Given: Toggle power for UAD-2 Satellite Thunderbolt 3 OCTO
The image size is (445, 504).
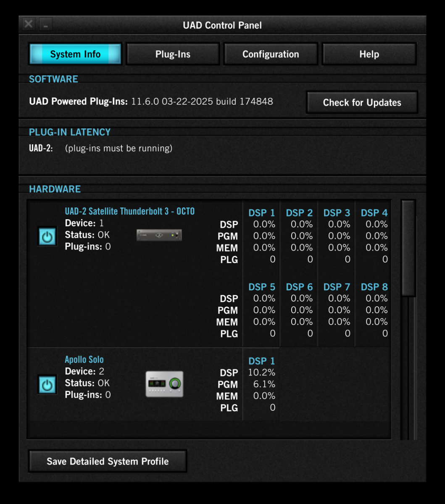Looking at the screenshot, I should click(47, 236).
